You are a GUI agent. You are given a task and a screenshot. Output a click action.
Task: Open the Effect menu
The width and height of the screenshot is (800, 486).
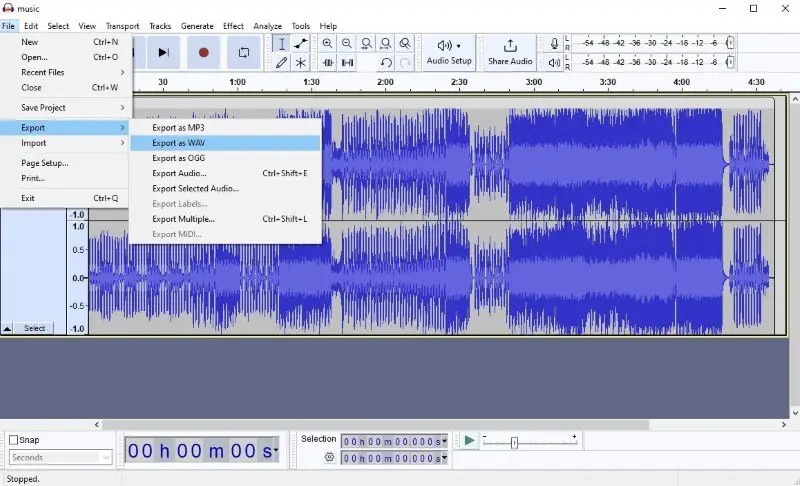click(x=233, y=26)
